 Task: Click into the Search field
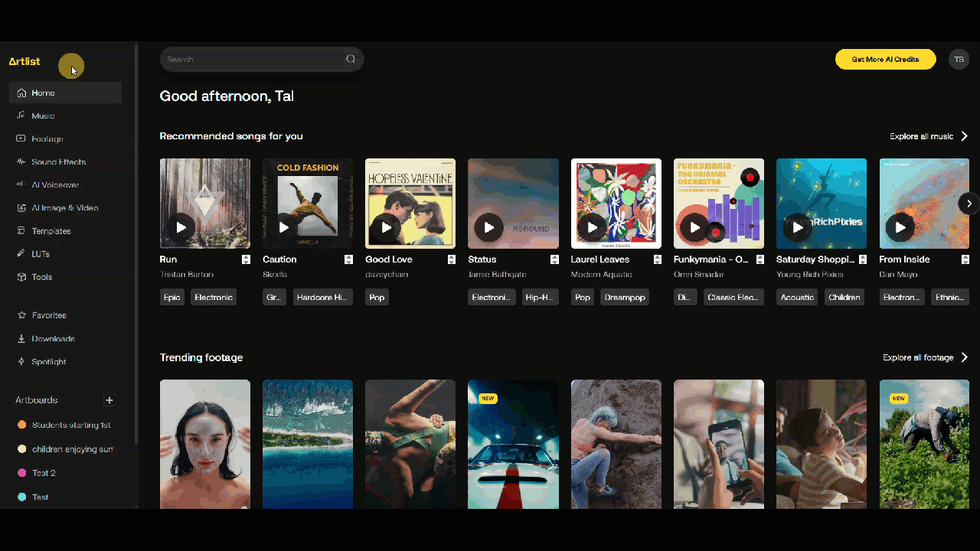click(253, 59)
